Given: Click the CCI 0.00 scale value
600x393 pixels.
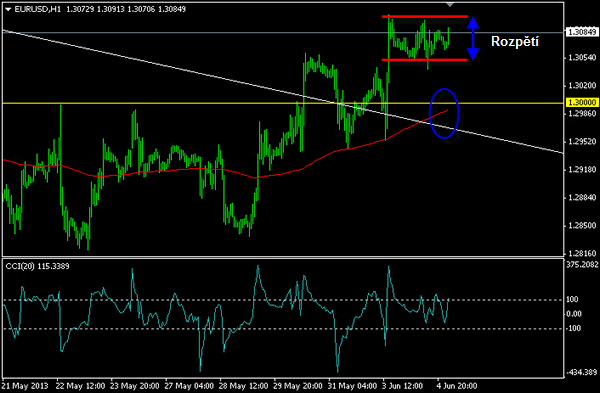Looking at the screenshot, I should point(574,314).
